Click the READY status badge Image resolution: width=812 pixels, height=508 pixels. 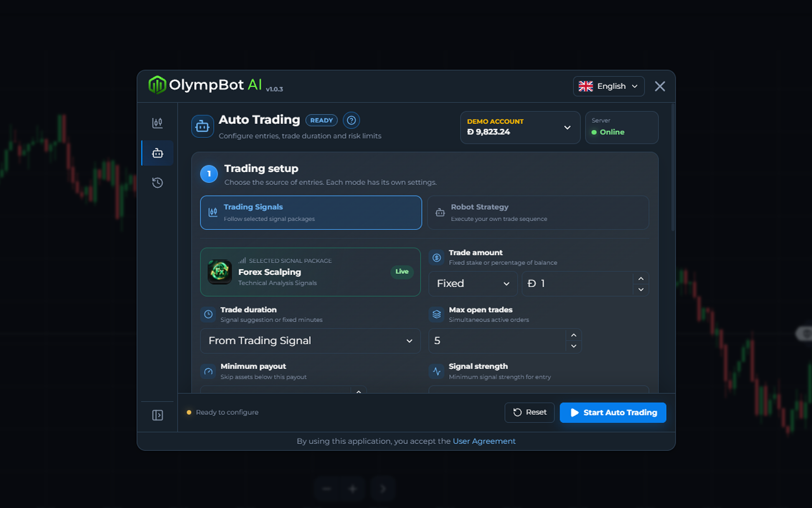[x=322, y=121]
